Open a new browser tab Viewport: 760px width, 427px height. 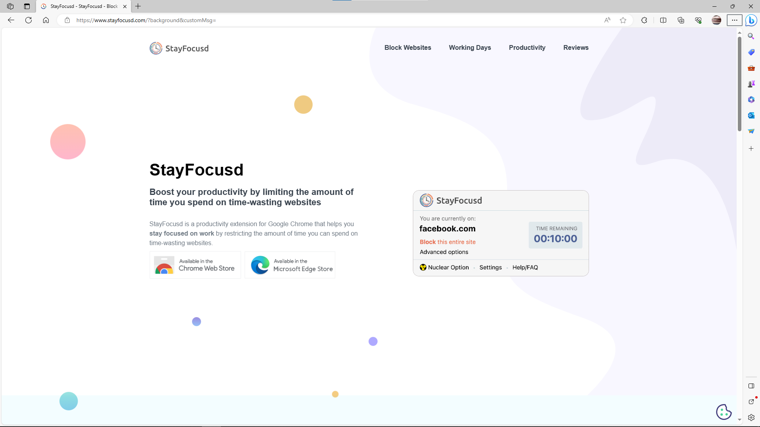(x=138, y=6)
